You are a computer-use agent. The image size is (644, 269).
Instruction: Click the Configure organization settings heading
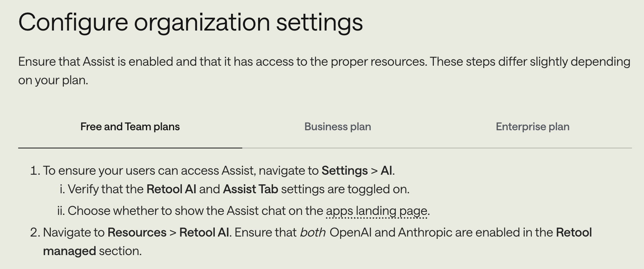[190, 22]
